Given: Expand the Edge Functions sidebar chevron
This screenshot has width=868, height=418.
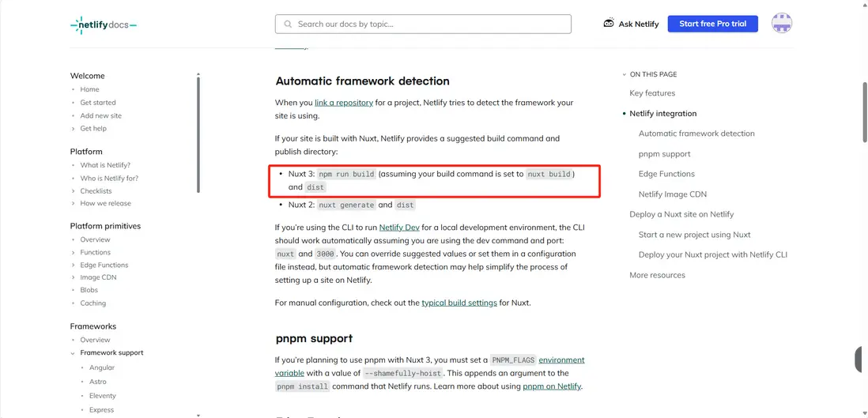Looking at the screenshot, I should tap(74, 265).
